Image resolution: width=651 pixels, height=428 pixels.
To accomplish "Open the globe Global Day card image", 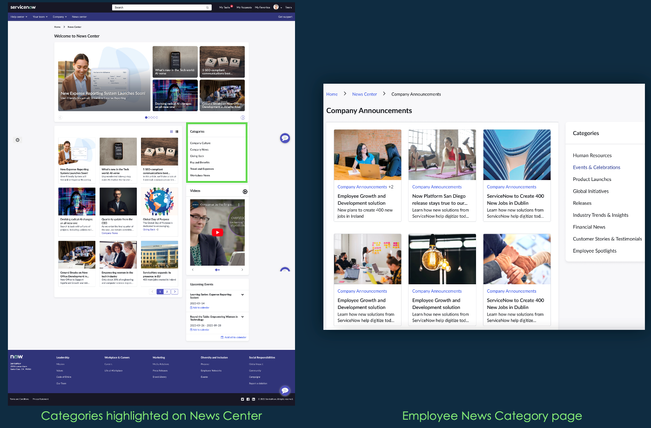I will [x=159, y=201].
